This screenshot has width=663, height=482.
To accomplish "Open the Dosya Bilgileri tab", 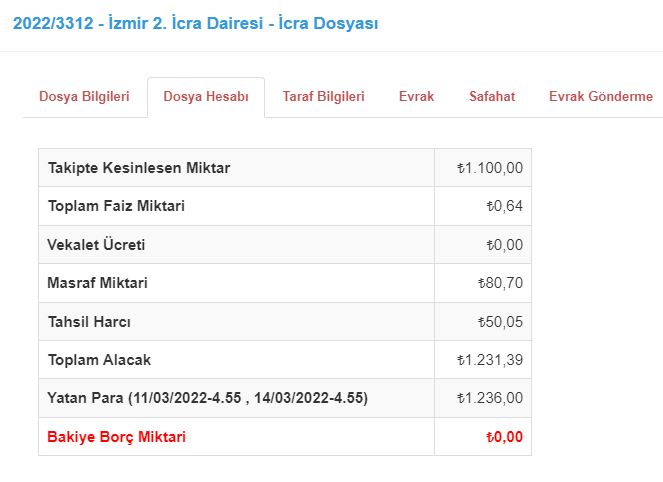I will coord(84,96).
